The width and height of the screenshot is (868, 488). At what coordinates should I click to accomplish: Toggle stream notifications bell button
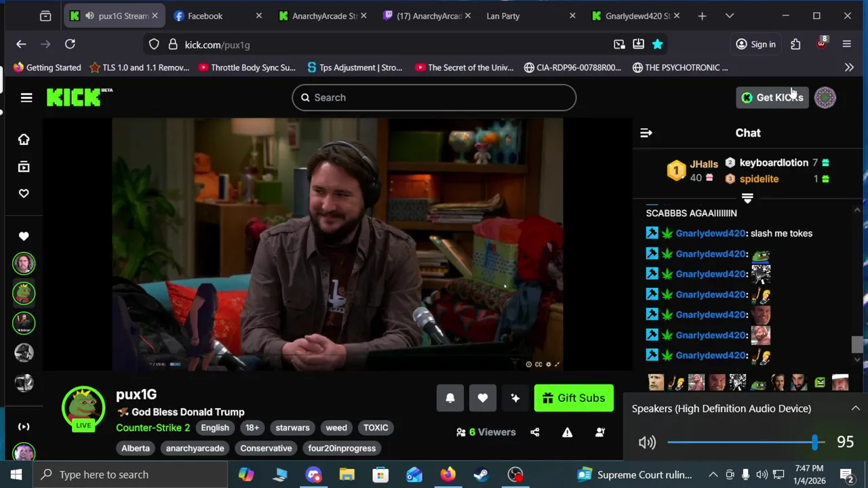[450, 398]
